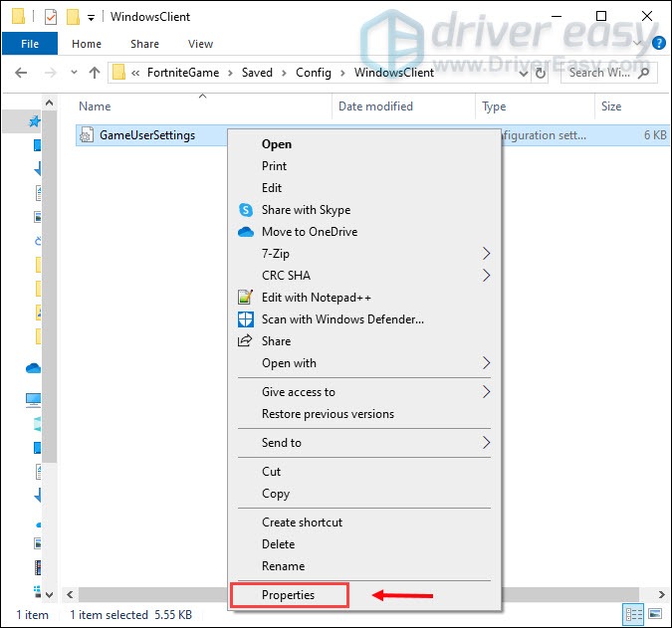Open the Home ribbon tab
The height and width of the screenshot is (628, 672).
87,44
